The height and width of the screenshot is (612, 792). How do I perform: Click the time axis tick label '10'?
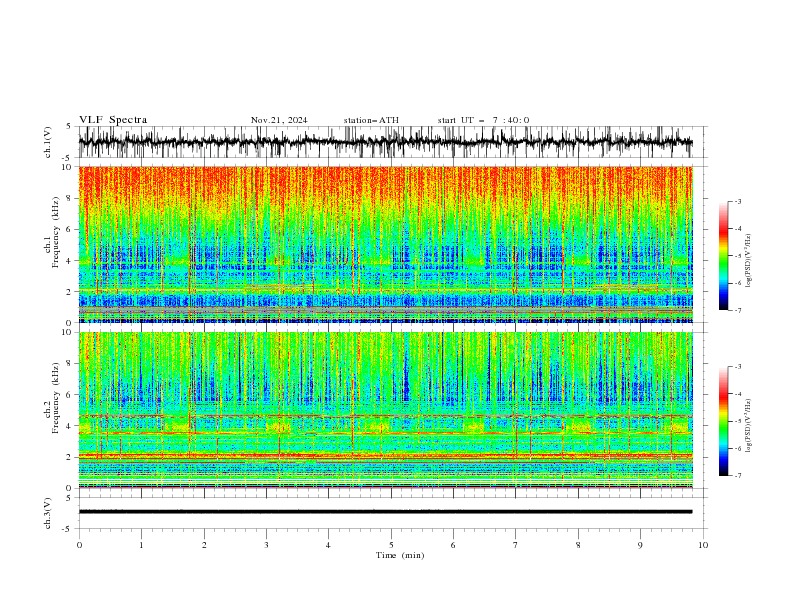(703, 545)
